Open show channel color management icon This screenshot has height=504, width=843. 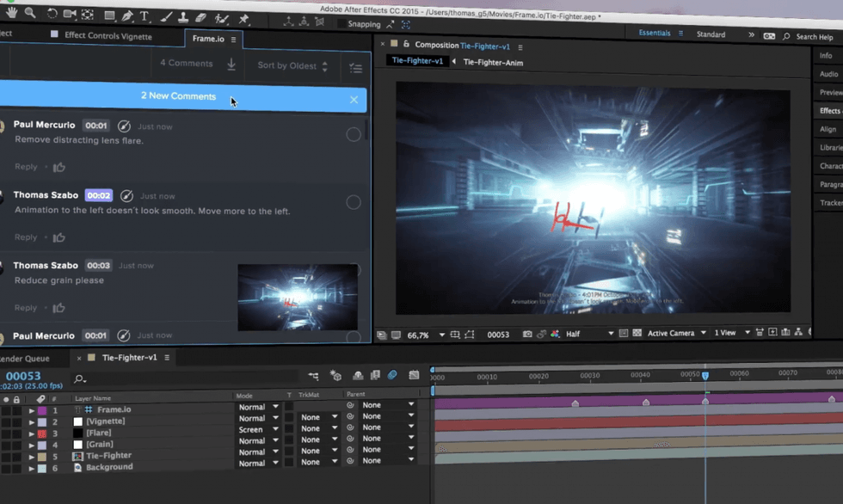click(x=555, y=335)
